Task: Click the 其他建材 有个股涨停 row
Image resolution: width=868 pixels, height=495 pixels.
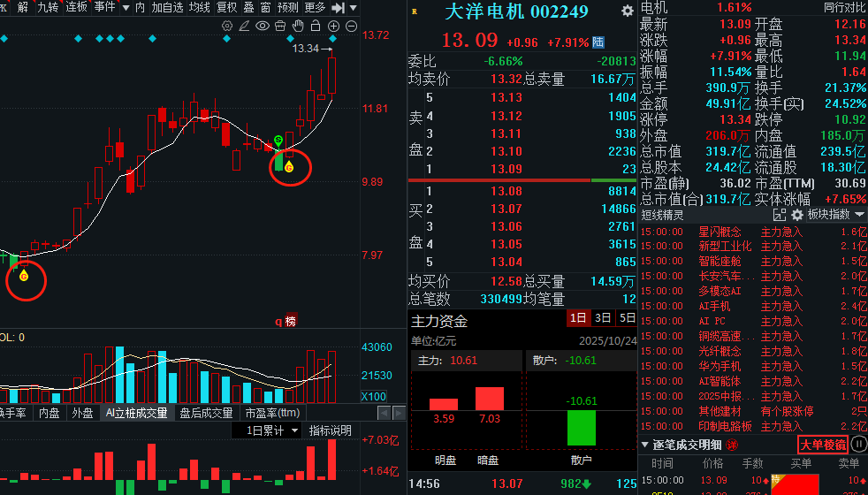Action: click(753, 411)
